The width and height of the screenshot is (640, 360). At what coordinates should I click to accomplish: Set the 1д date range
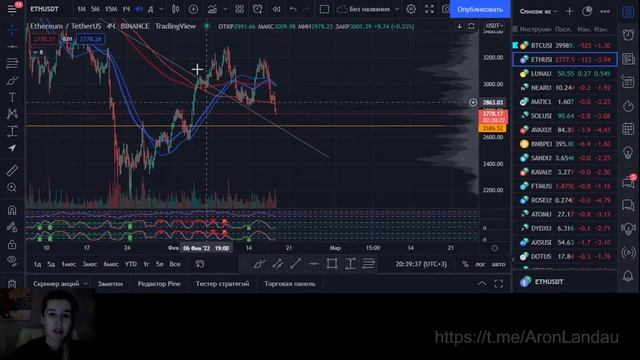point(37,264)
